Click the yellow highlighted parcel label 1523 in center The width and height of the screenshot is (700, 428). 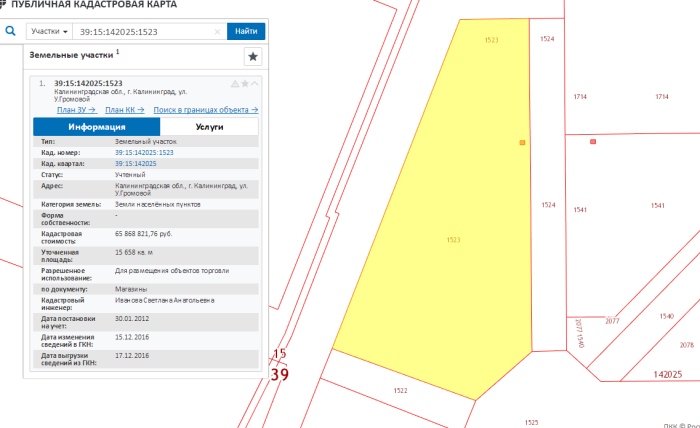click(x=453, y=240)
